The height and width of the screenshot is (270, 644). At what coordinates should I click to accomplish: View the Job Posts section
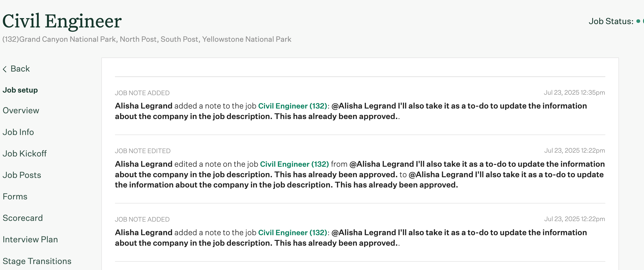click(22, 175)
